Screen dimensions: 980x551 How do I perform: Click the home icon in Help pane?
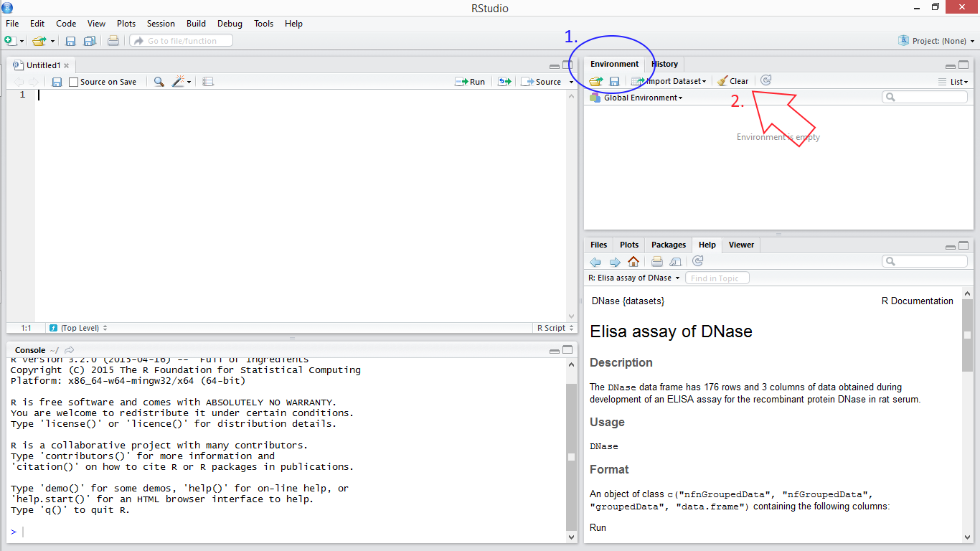633,262
